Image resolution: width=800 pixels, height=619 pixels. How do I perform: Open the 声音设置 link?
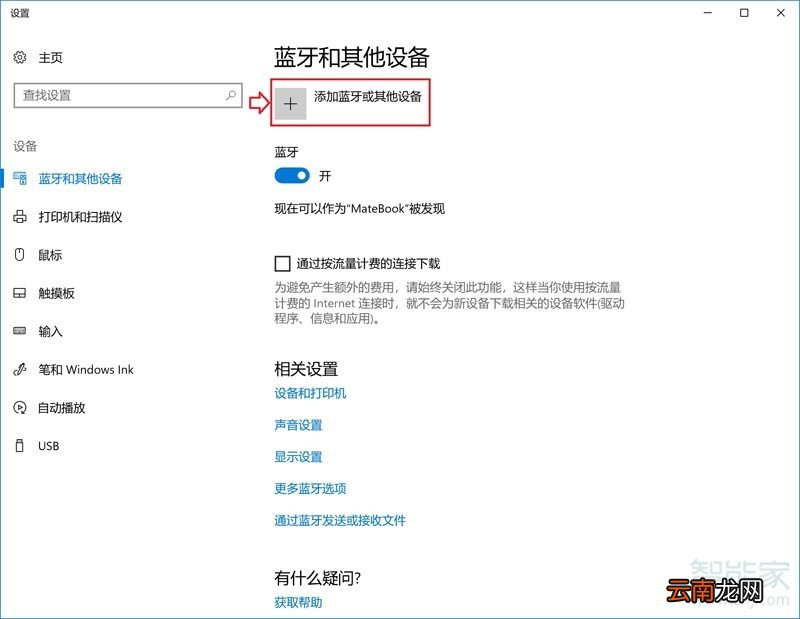coord(298,425)
